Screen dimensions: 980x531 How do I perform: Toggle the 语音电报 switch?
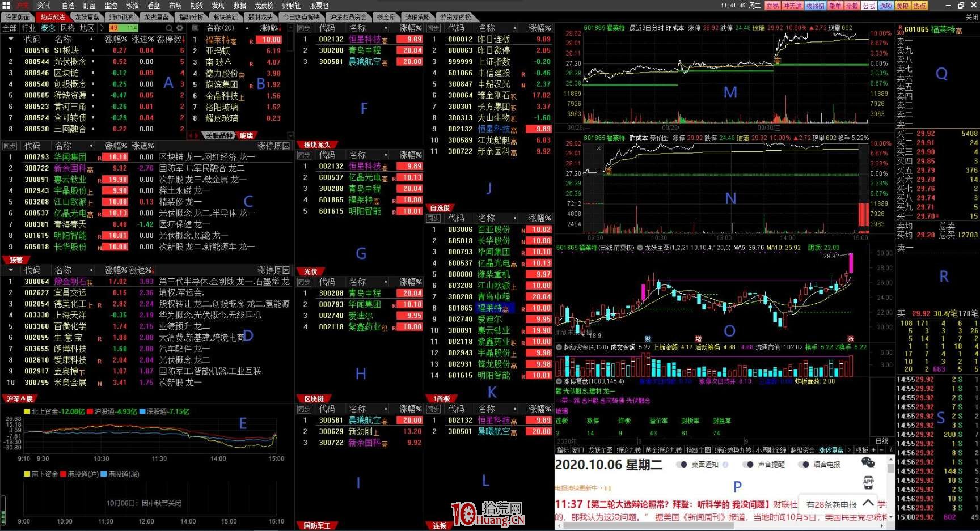click(x=803, y=464)
